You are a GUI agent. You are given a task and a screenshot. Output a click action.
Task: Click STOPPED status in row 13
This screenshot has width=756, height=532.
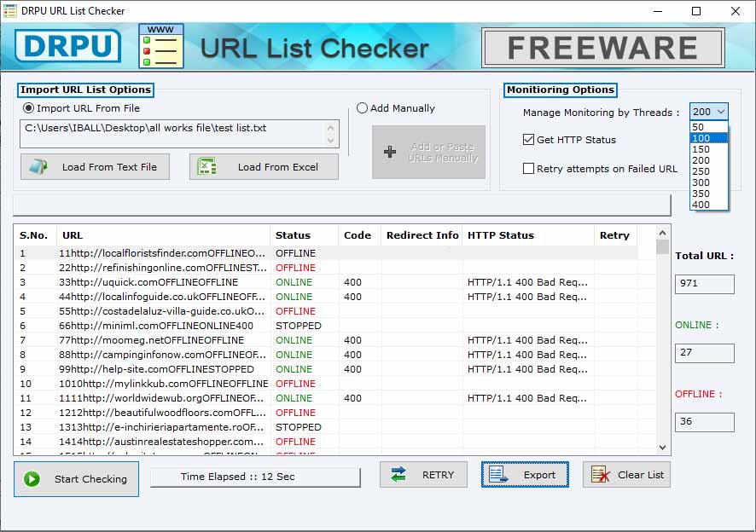point(299,427)
